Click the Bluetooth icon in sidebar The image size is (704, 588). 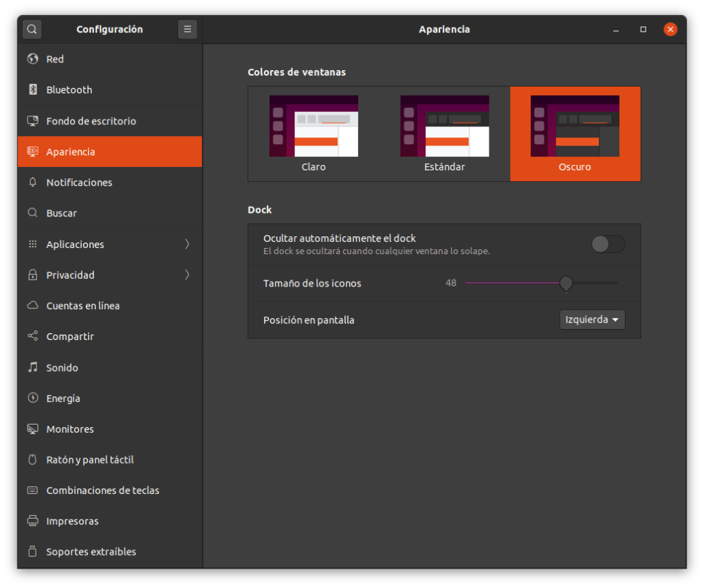pos(32,90)
